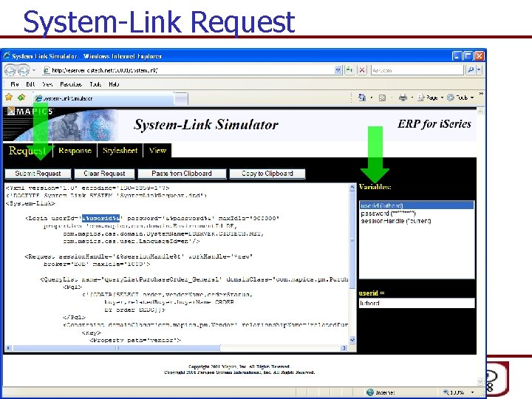This screenshot has height=399, width=532.
Task: Click the request editor scroll down arrow
Action: [x=352, y=340]
